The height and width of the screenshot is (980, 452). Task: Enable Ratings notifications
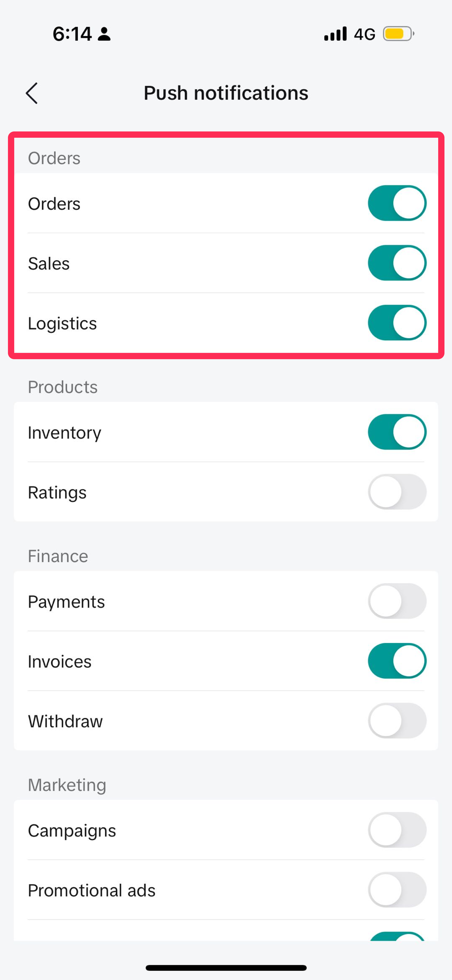pyautogui.click(x=397, y=491)
